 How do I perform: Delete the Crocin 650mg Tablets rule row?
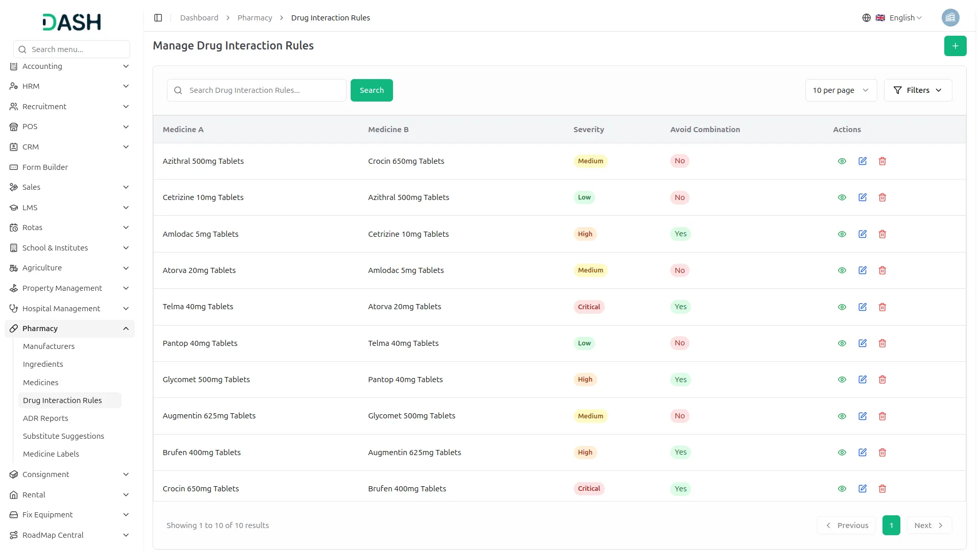(x=882, y=489)
